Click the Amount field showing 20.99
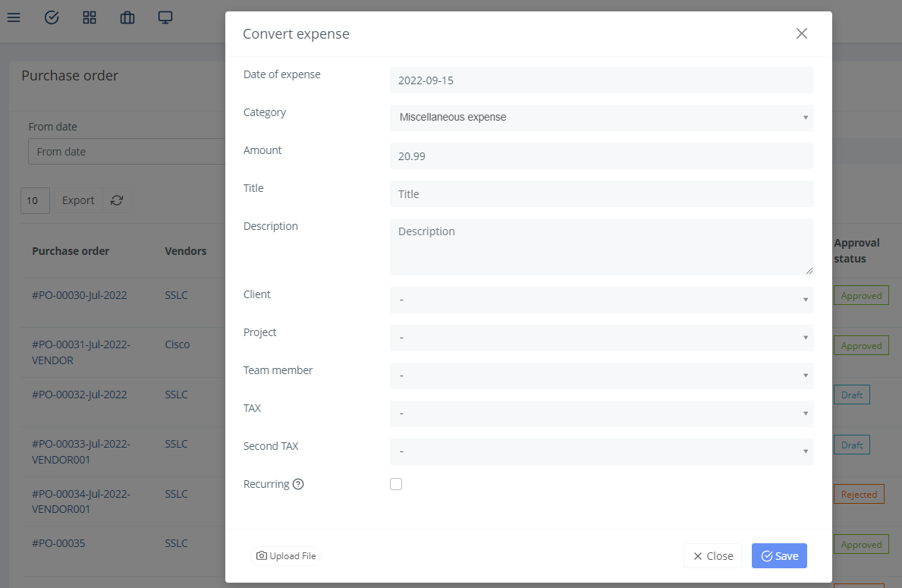 (602, 156)
